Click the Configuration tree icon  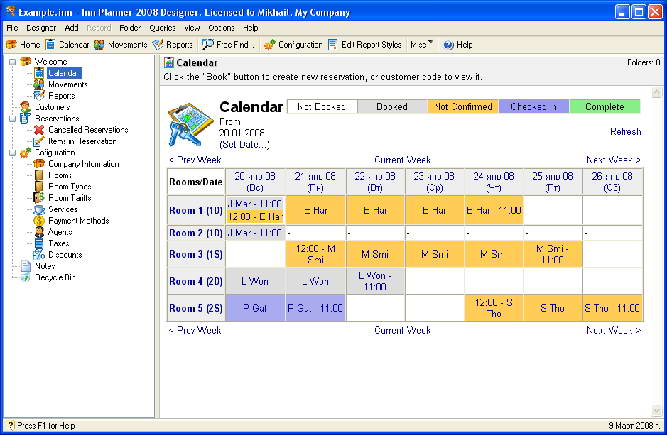[26, 152]
